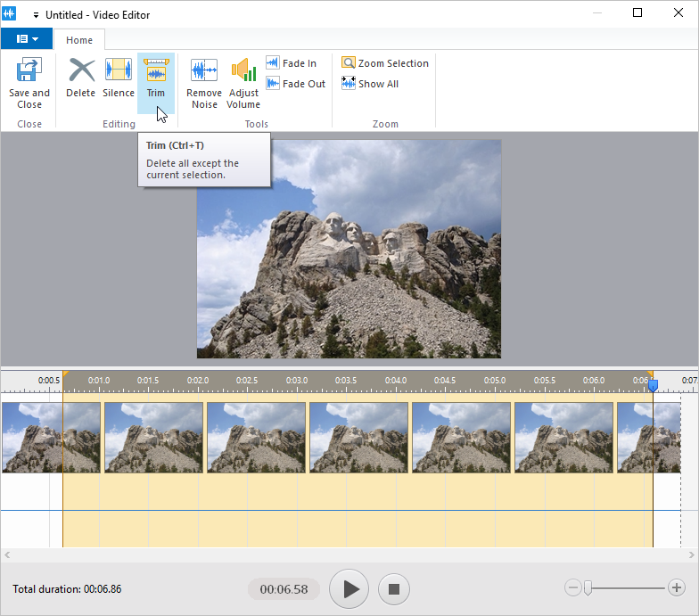Click the zoom in plus button
This screenshot has width=699, height=616.
click(x=678, y=587)
